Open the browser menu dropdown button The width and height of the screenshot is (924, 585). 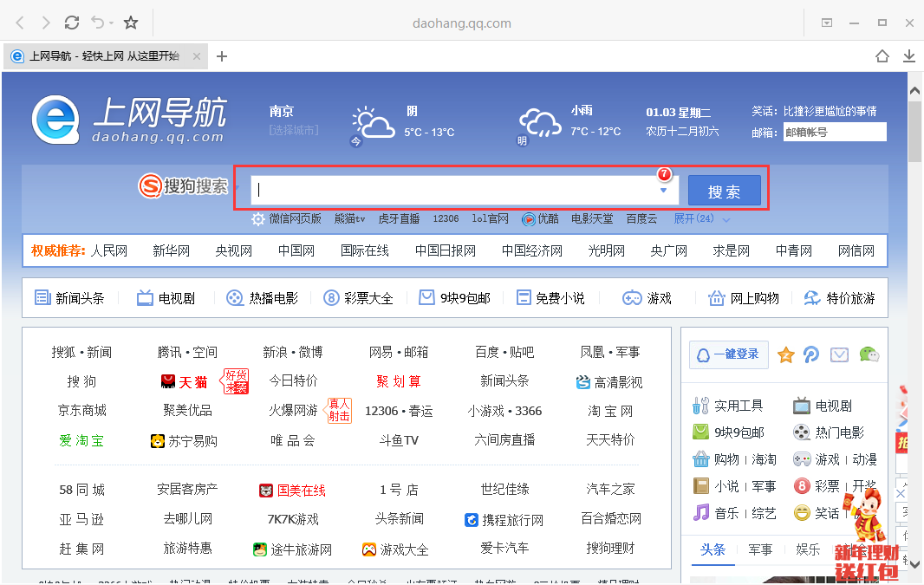click(x=827, y=23)
